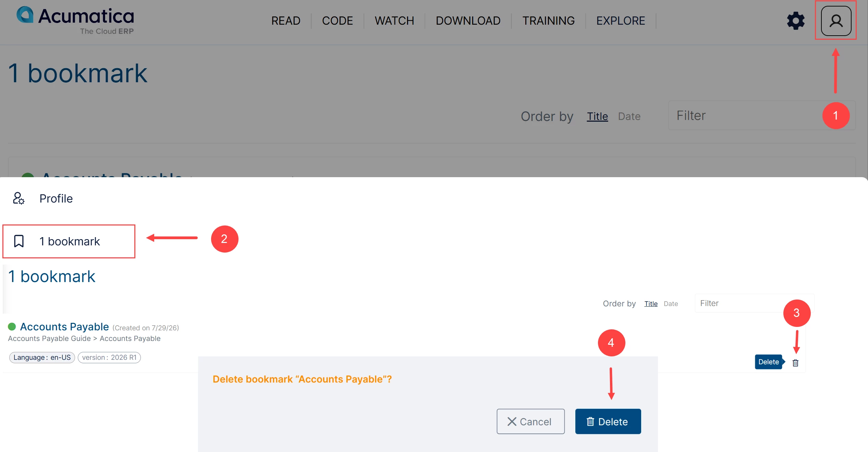868x452 pixels.
Task: Sort the lower bookmark list by Title
Action: click(651, 304)
